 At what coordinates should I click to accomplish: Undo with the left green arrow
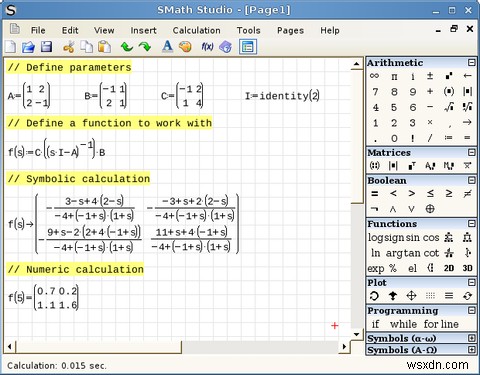click(127, 47)
